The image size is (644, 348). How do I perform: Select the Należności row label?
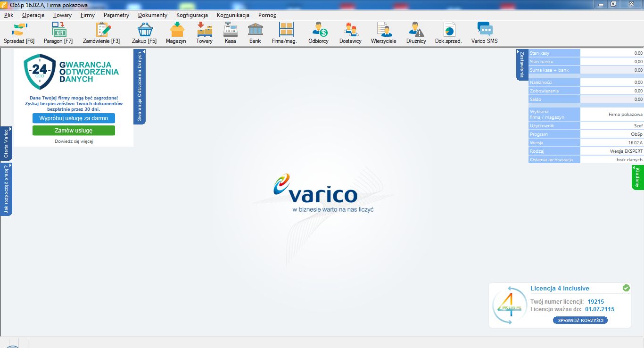point(554,83)
